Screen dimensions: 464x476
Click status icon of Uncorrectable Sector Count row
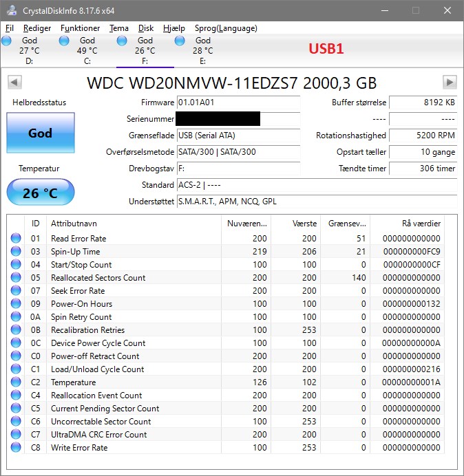[16, 421]
